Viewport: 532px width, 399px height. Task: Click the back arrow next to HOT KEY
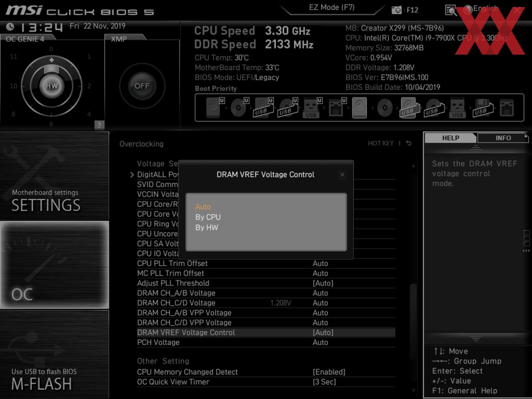(408, 143)
